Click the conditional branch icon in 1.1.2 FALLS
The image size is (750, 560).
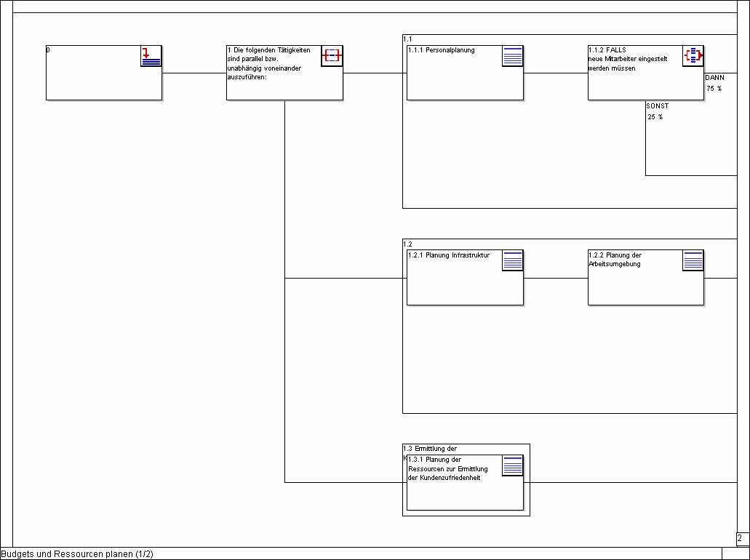[693, 56]
